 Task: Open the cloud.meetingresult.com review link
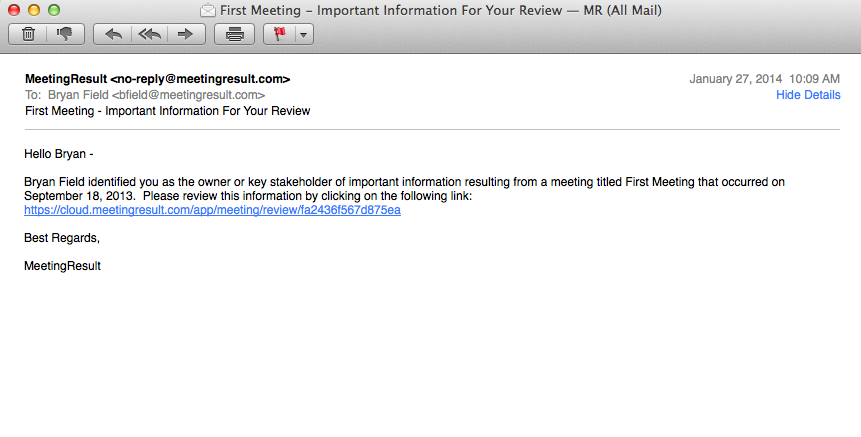point(212,210)
